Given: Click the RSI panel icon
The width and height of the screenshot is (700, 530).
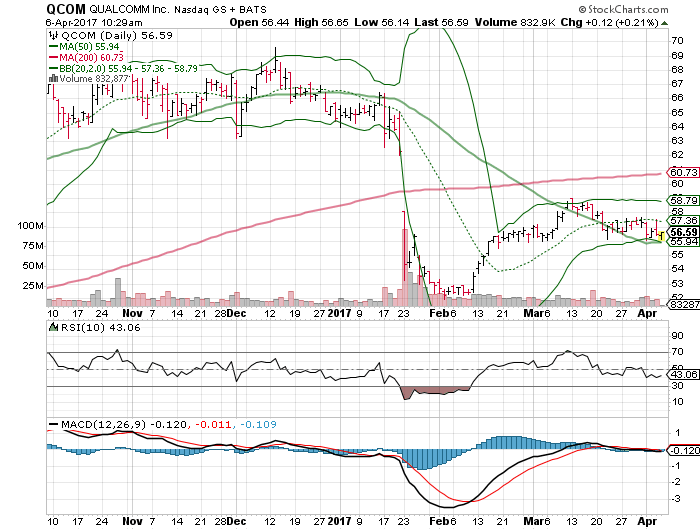Looking at the screenshot, I should tap(54, 327).
